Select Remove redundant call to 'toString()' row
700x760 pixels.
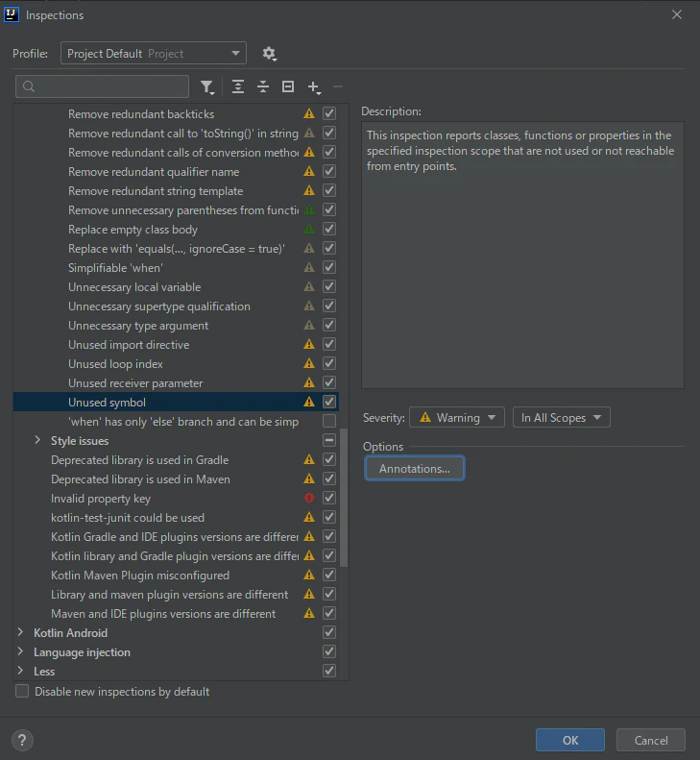click(176, 134)
